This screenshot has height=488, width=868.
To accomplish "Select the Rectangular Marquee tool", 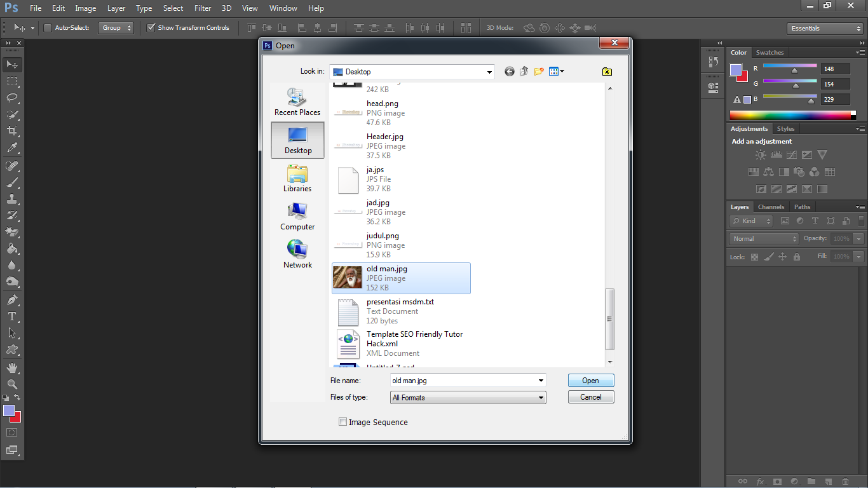I will [x=12, y=81].
